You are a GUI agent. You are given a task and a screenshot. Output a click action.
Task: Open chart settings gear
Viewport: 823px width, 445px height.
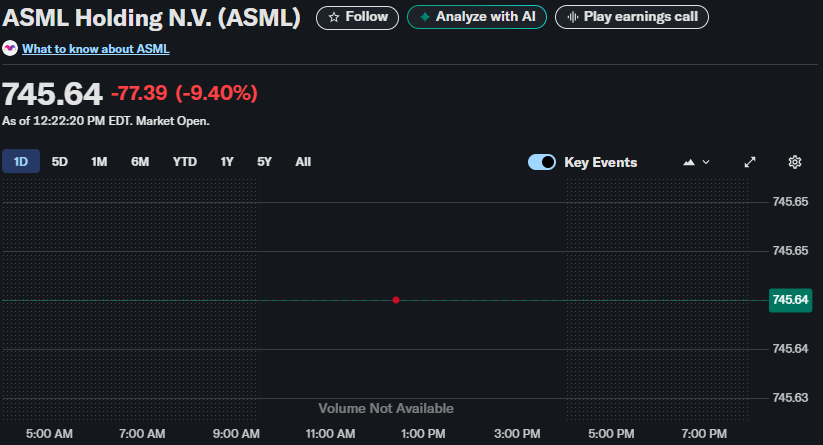[x=795, y=162]
